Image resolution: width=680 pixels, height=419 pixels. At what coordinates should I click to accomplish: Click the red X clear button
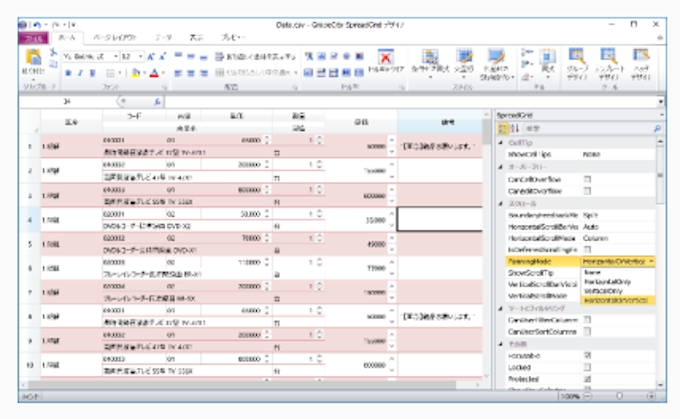coord(387,56)
